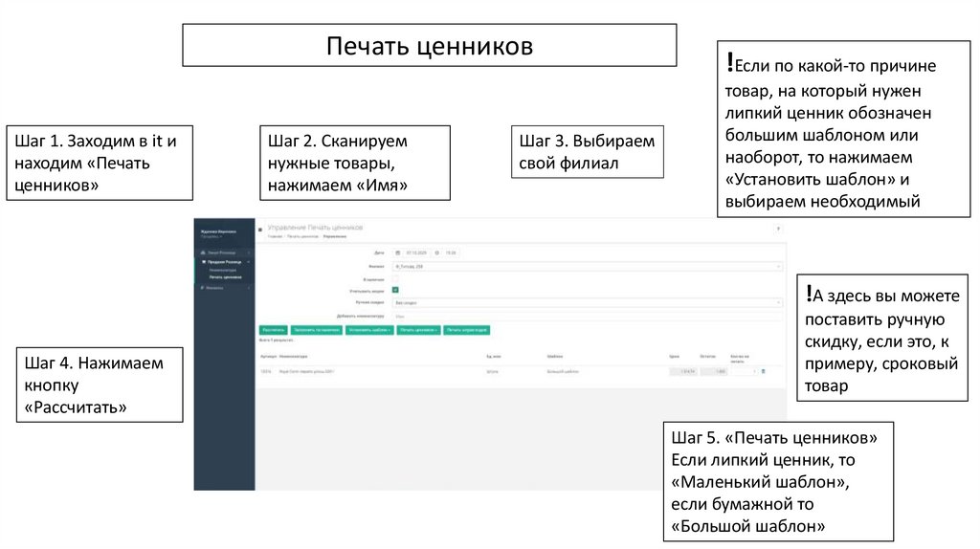
Task: Toggle the sidebar menu icon near page title
Action: (x=260, y=230)
